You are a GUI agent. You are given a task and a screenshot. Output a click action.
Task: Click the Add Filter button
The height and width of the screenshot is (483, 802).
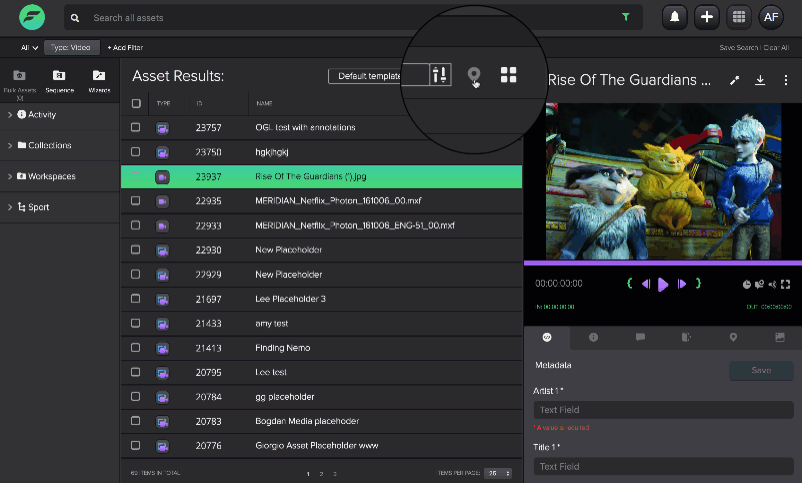125,47
